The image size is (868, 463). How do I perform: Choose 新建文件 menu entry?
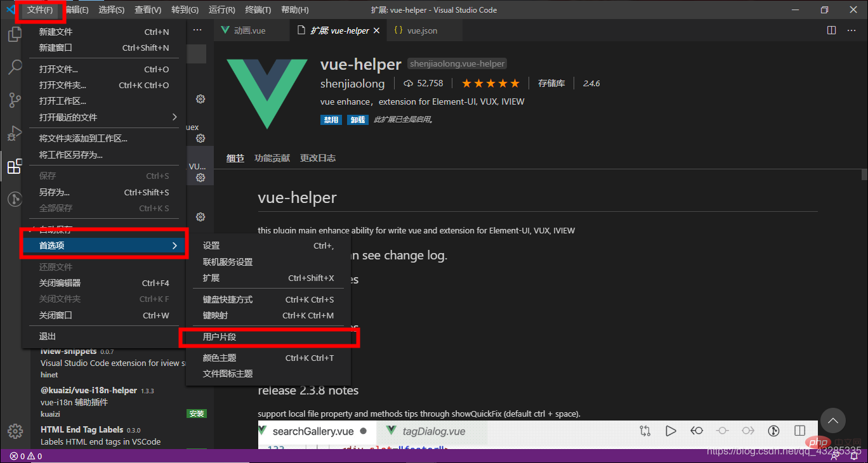[104, 32]
